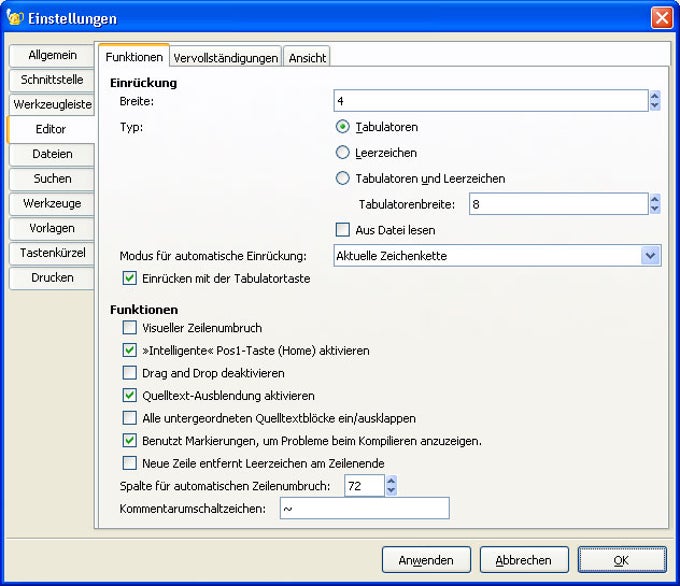Decrease Zeilenumbruch column value
The height and width of the screenshot is (586, 680).
coord(391,491)
